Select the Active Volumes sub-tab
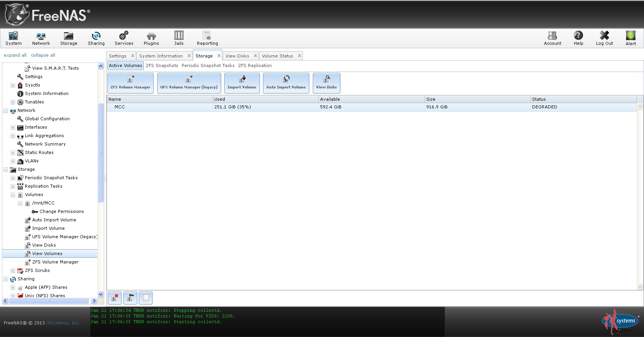644x337 pixels. [x=125, y=65]
